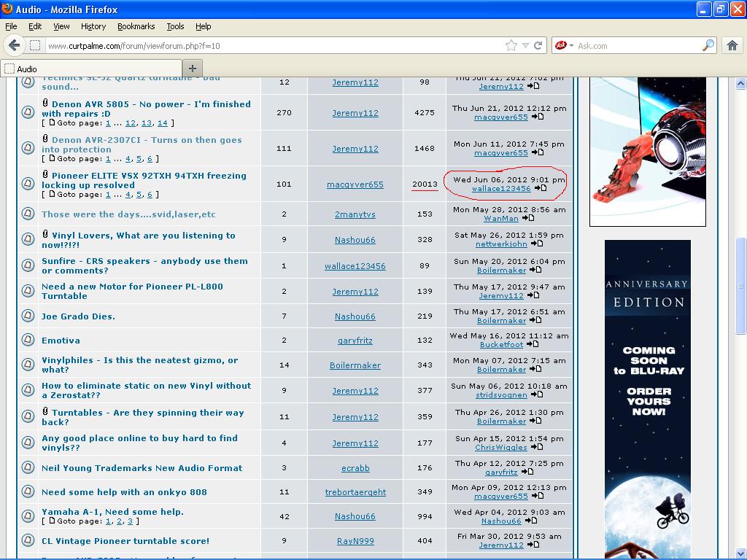The height and width of the screenshot is (560, 747).
Task: Click the topic status icon for Joe Grado Dies
Action: (x=28, y=315)
